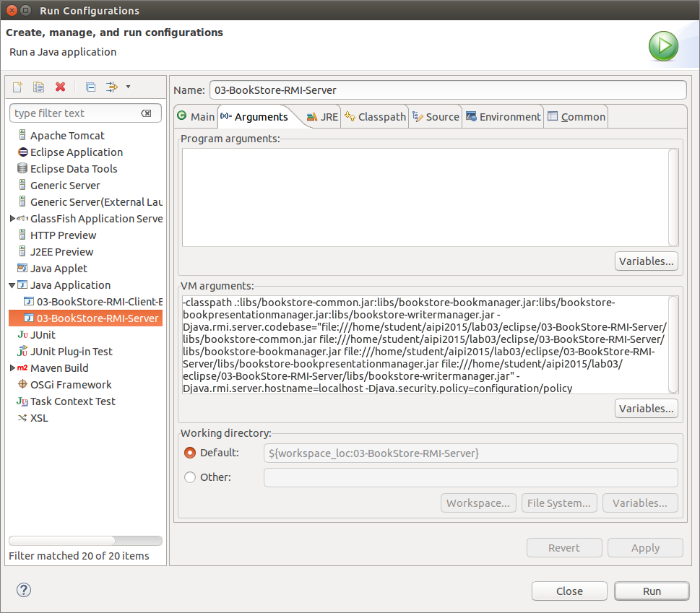Click the Other working directory text field
Viewport: 700px width, 613px height.
click(470, 477)
